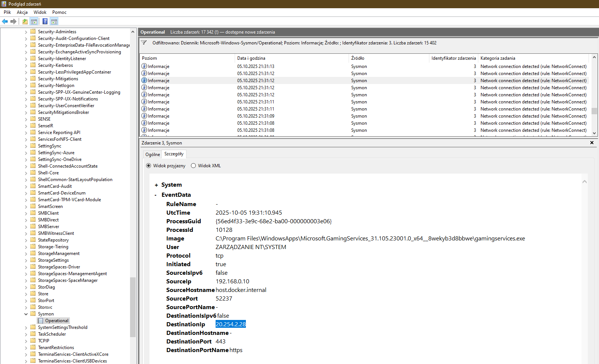Toggle the action pane show/hide icon

click(x=54, y=21)
